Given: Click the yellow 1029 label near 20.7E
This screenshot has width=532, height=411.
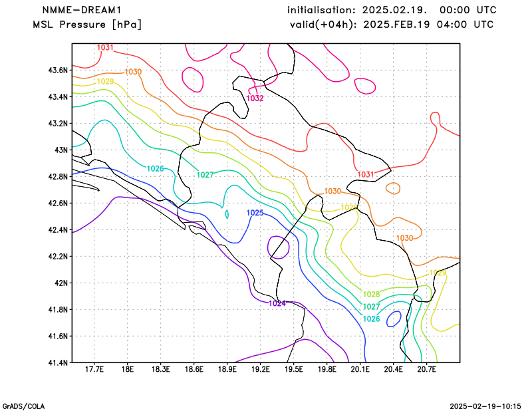Looking at the screenshot, I should (438, 273).
